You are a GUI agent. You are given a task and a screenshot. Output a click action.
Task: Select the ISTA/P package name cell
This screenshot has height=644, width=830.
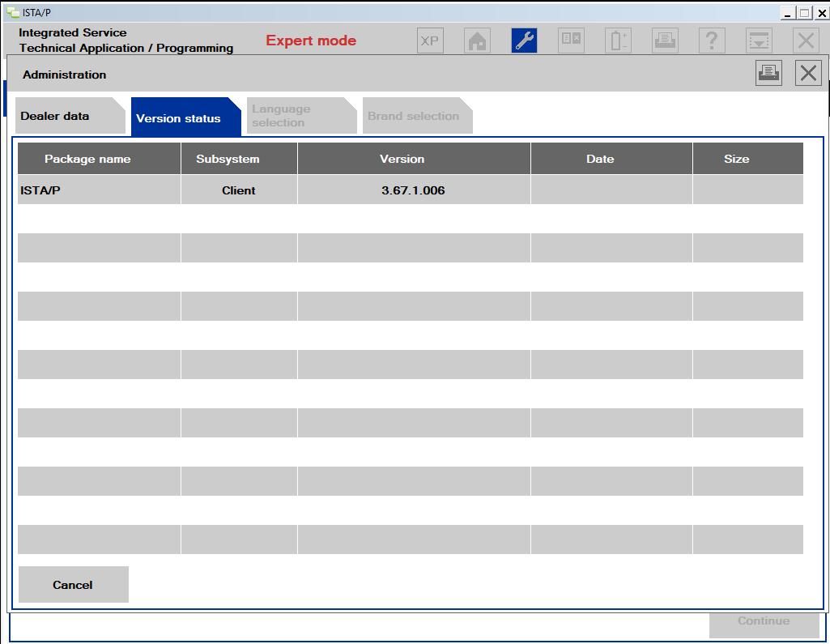(x=99, y=190)
